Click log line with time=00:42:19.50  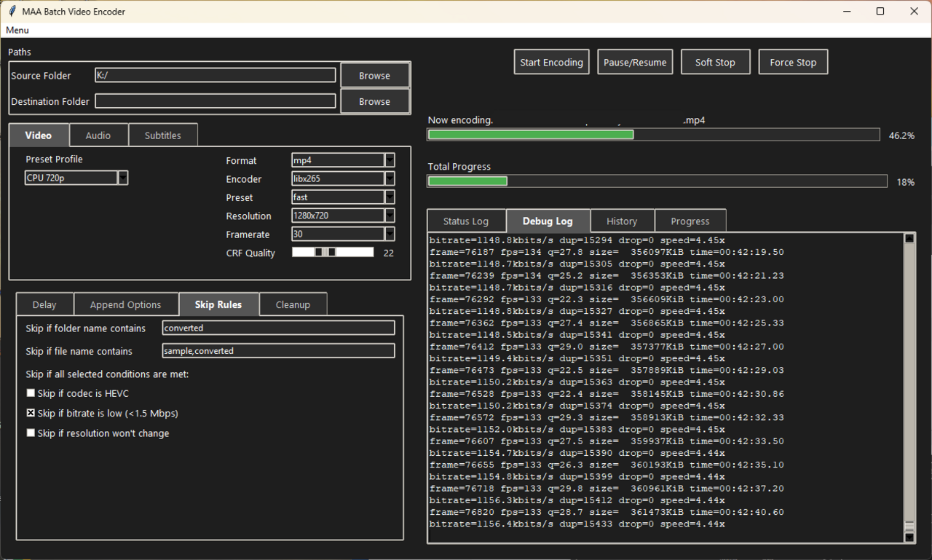click(607, 252)
